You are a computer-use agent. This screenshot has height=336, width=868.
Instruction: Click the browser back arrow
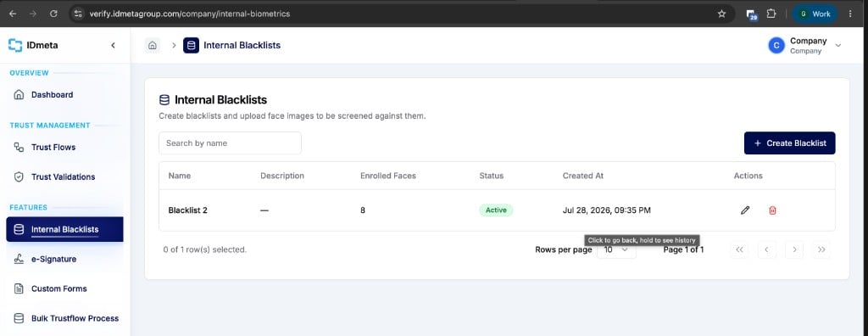click(x=12, y=14)
